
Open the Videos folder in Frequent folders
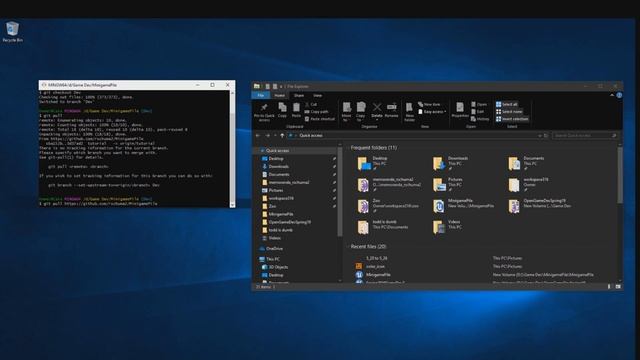click(x=447, y=227)
